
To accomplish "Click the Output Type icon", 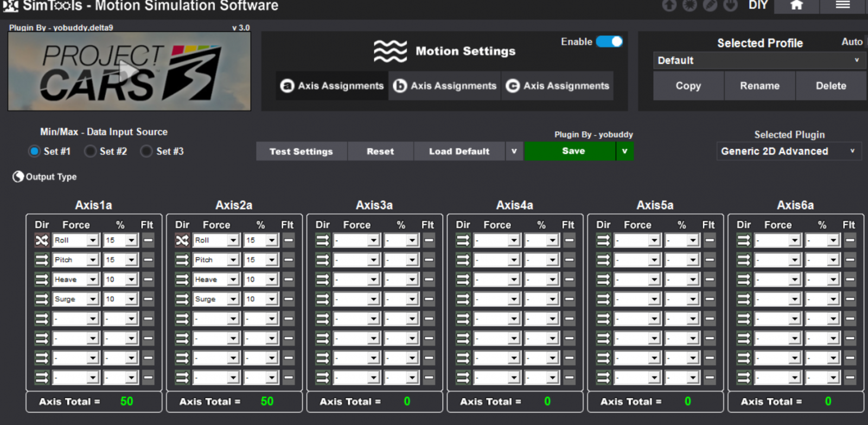I will [18, 177].
